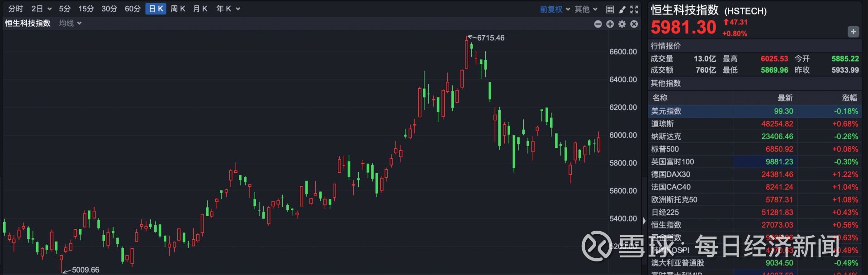Click the 美元指数 latest value 99.30
Screen dimensions: 868x275
[x=783, y=111]
